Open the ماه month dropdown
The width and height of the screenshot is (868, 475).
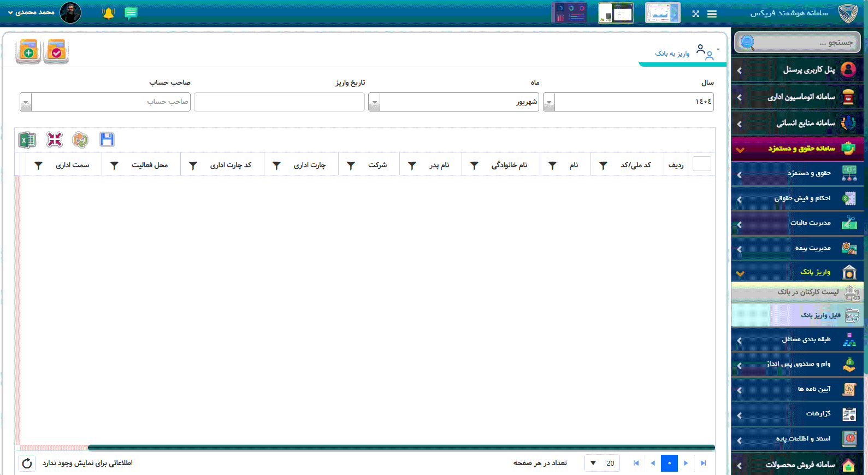[x=374, y=102]
